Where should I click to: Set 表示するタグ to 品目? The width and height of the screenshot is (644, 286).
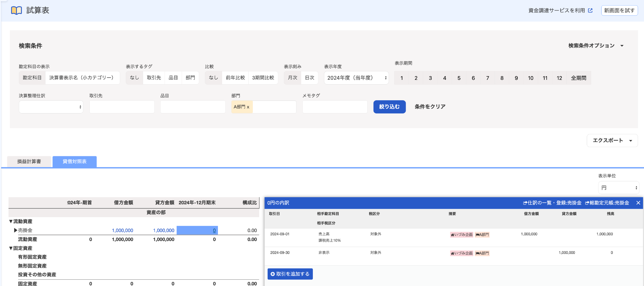[173, 78]
